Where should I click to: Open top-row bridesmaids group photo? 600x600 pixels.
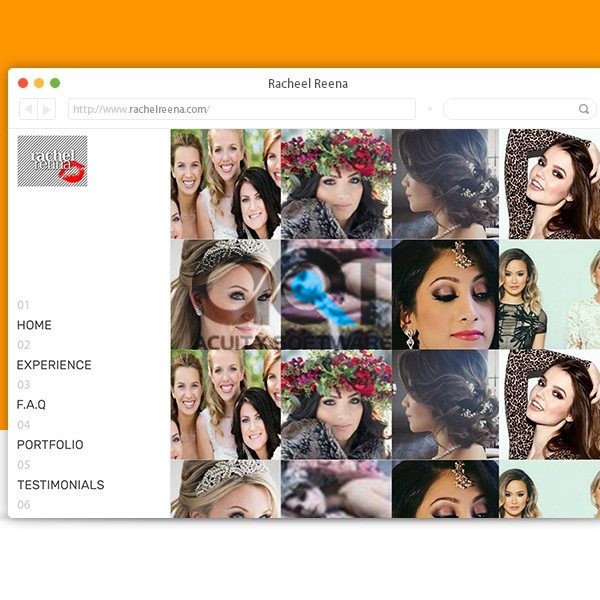[x=225, y=184]
